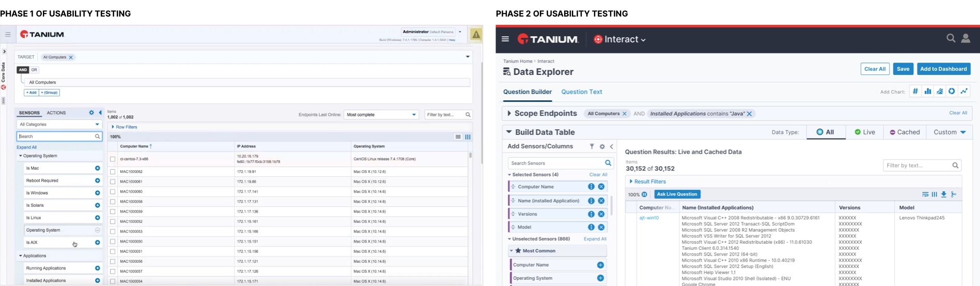
Task: Switch to the SENSORS tab in Phase 1
Action: point(29,113)
